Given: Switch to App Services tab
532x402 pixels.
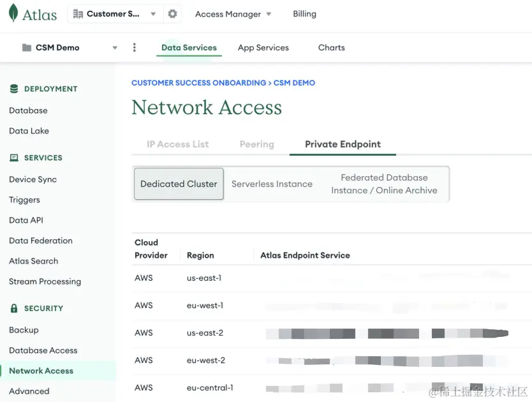Looking at the screenshot, I should [x=263, y=47].
